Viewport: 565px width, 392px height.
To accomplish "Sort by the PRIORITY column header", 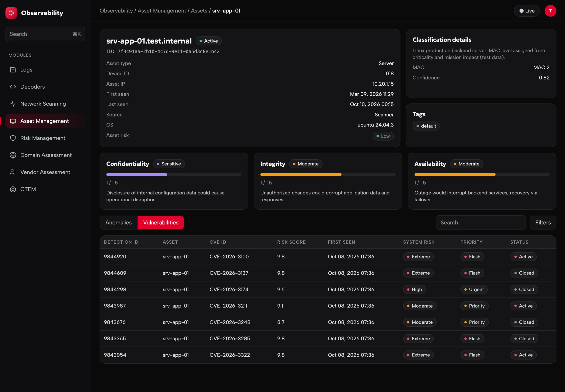I will coord(471,242).
